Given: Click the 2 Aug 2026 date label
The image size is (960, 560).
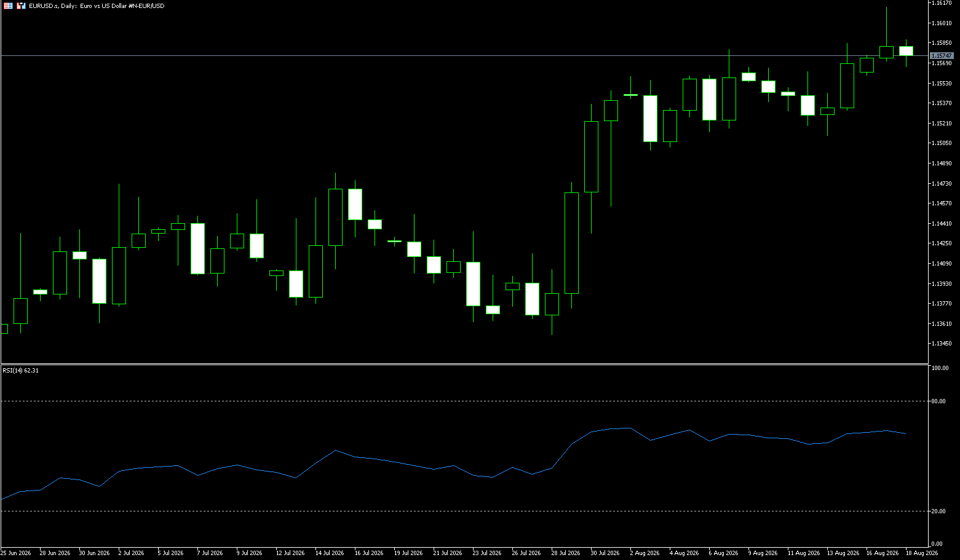Looking at the screenshot, I should click(644, 553).
